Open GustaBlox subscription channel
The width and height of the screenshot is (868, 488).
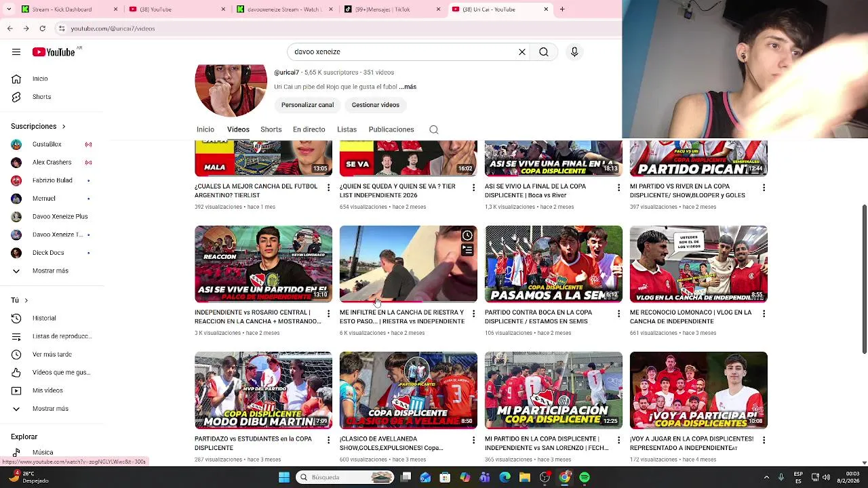click(x=47, y=144)
